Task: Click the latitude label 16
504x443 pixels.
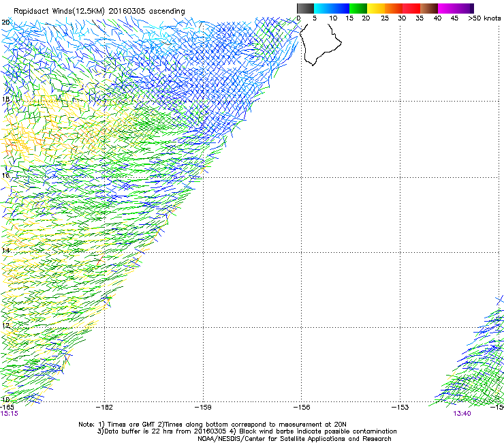Action: tap(5, 175)
